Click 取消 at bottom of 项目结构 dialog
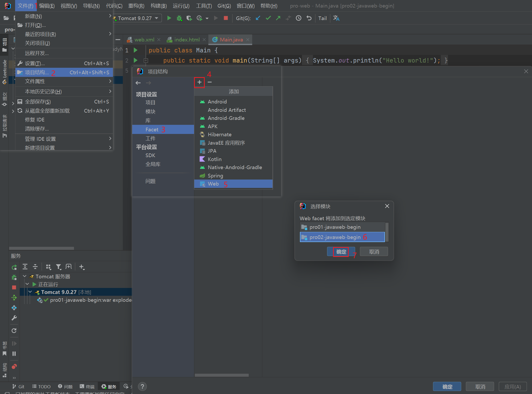Image resolution: width=532 pixels, height=394 pixels. coord(480,387)
